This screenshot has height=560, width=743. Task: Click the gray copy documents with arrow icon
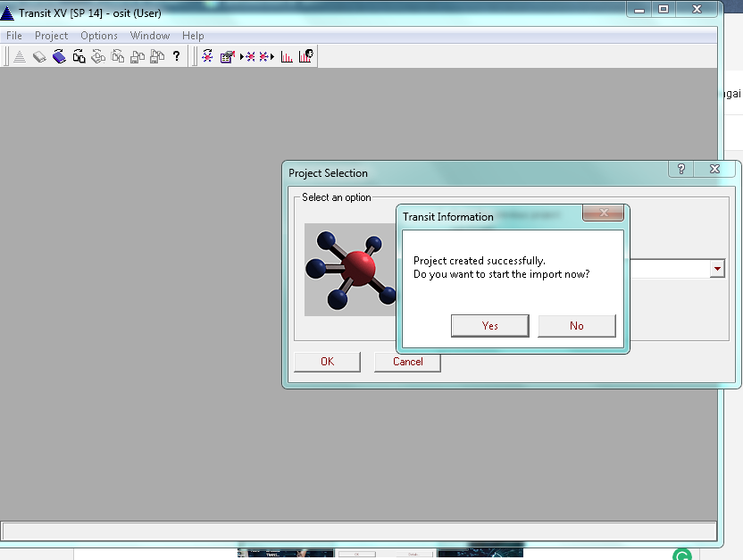(118, 56)
